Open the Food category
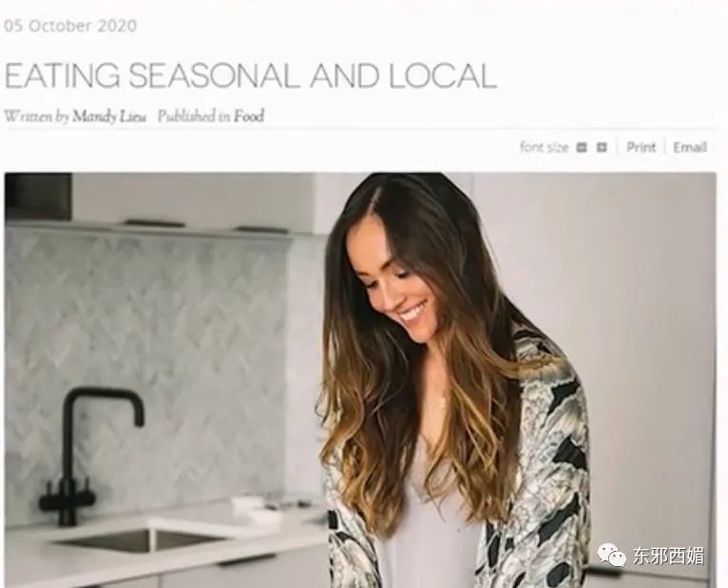Viewport: 728px width, 588px height. pyautogui.click(x=248, y=116)
